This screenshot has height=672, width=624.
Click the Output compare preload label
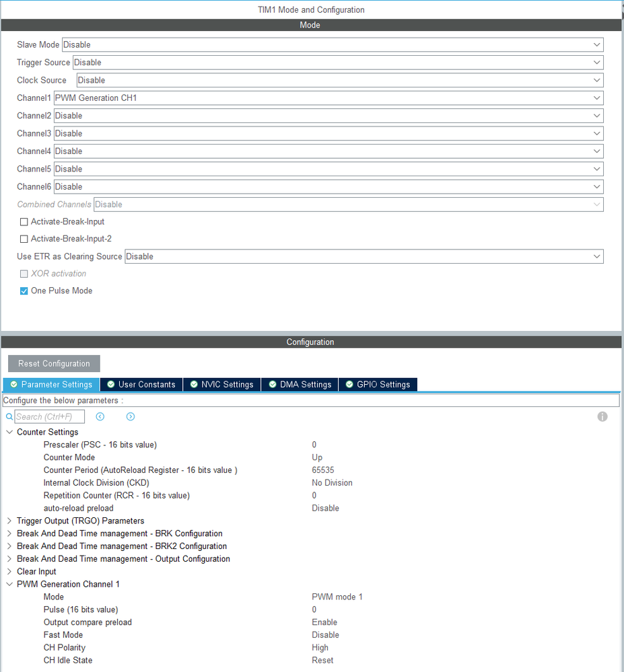88,622
